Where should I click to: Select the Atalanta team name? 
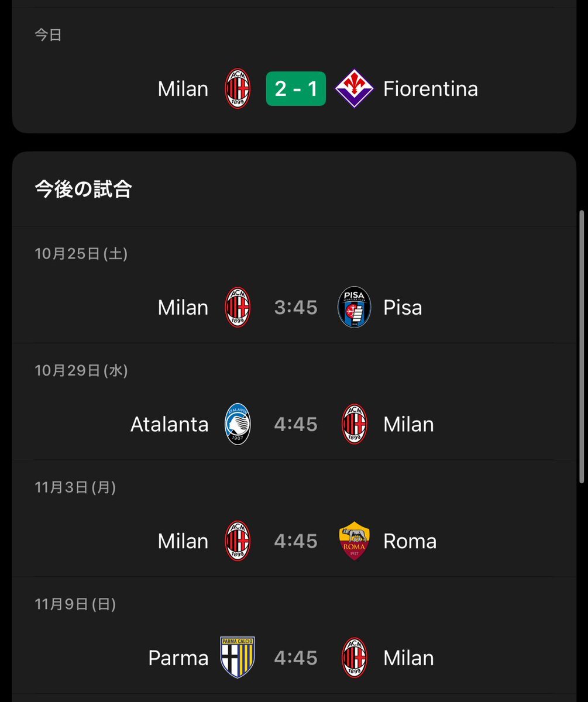click(169, 424)
